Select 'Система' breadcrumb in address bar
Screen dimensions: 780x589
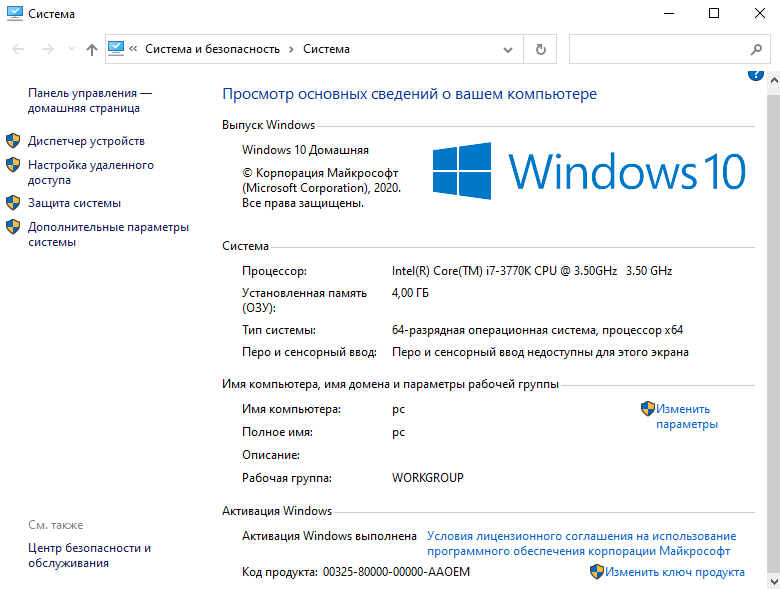tap(326, 49)
